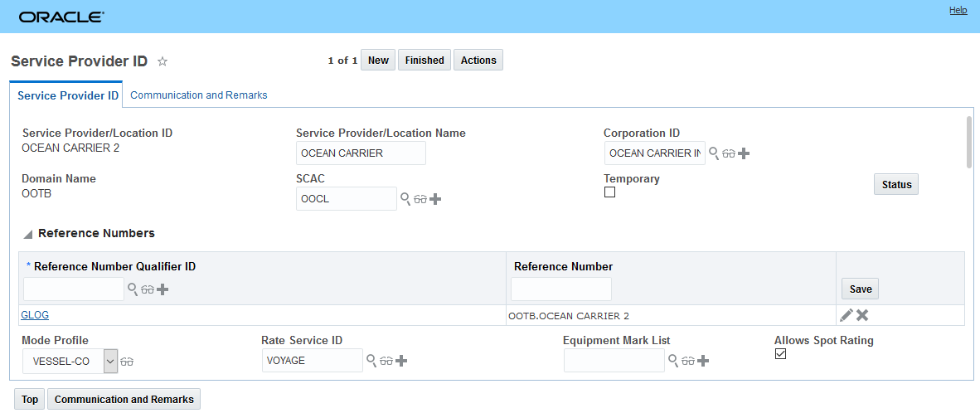This screenshot has height=413, width=980.
Task: Open the Mode Profile dropdown
Action: click(111, 361)
